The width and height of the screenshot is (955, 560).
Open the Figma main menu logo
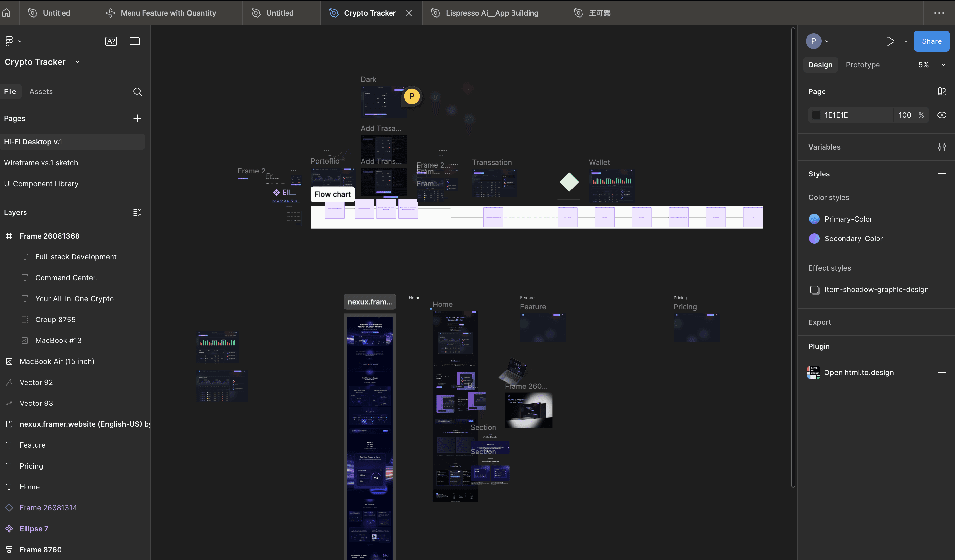(9, 41)
